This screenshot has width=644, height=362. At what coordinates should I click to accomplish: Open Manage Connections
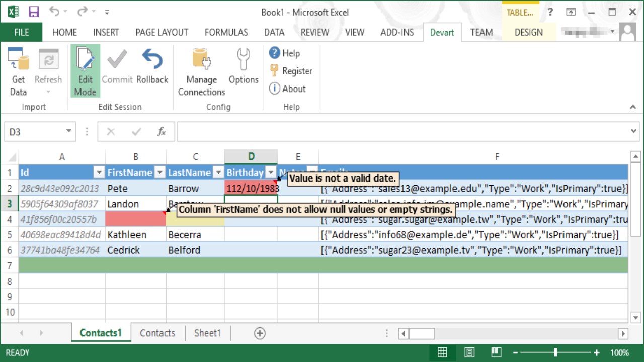pyautogui.click(x=201, y=72)
